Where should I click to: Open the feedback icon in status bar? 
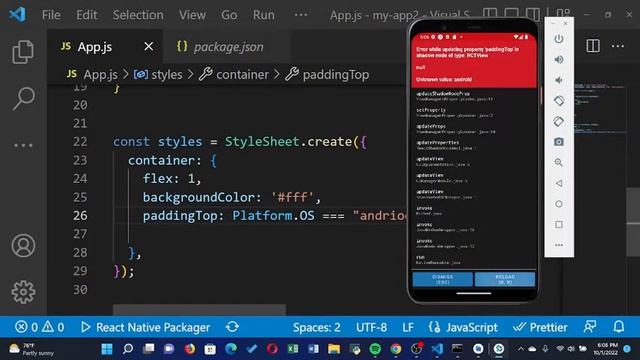pos(590,327)
